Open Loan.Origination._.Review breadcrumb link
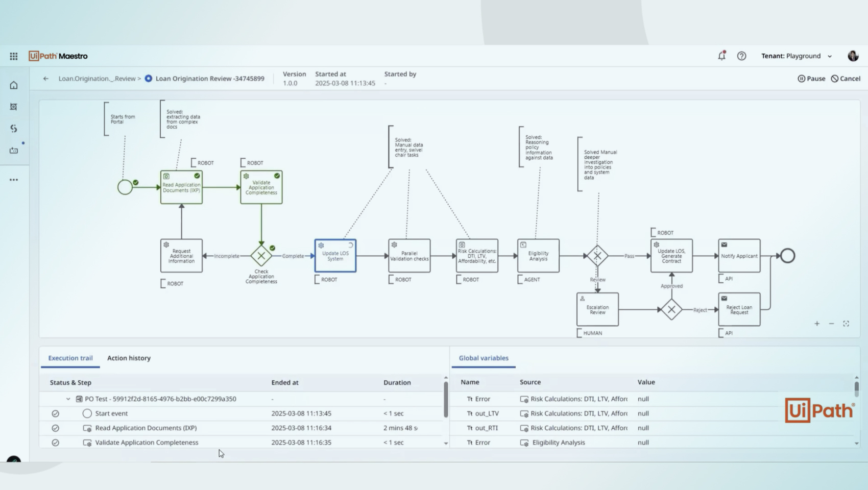Screen dimensions: 868x490 coord(97,79)
